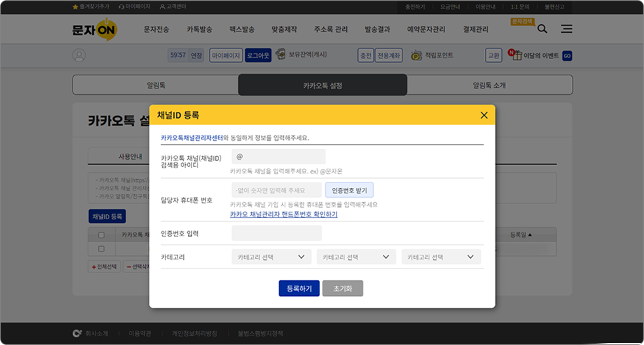Focus the 담당자 휴대폰 번호 input field

(277, 190)
